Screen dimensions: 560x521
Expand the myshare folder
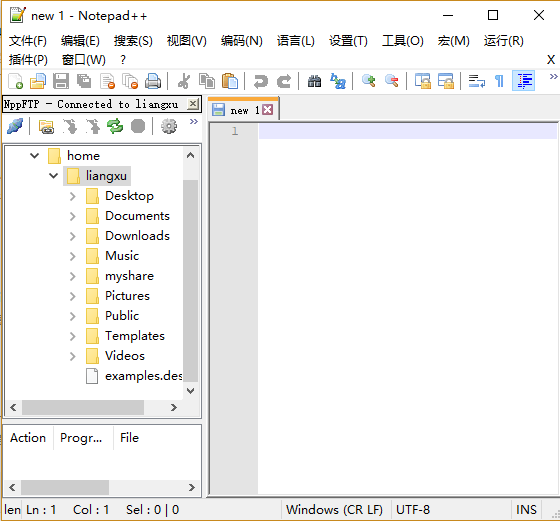[72, 276]
